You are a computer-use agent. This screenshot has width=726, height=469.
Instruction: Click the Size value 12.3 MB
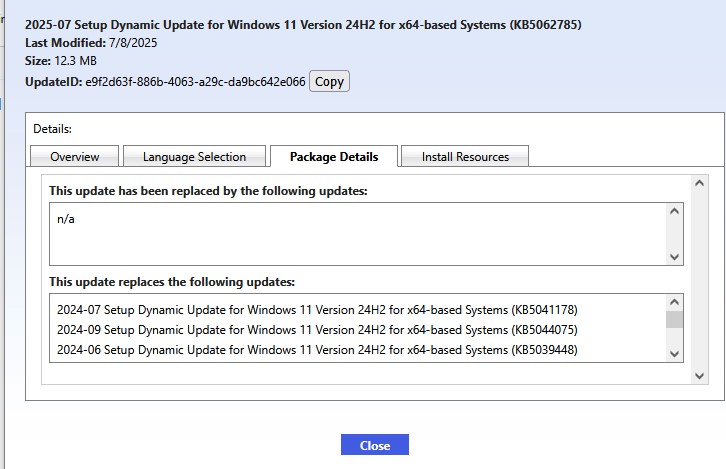tap(75, 61)
